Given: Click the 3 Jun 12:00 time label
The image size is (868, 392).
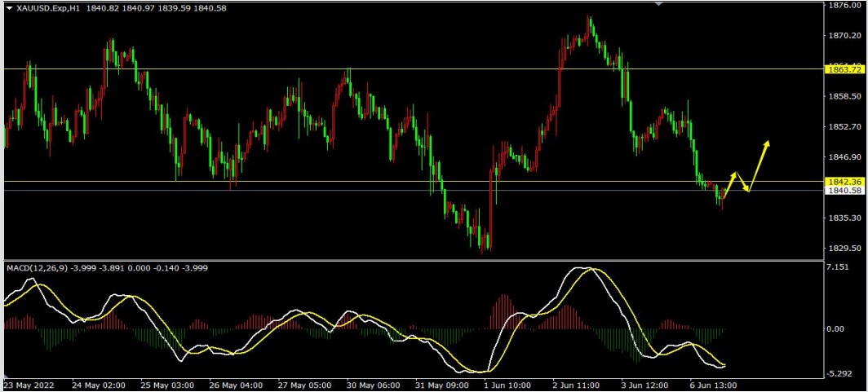Looking at the screenshot, I should click(645, 385).
